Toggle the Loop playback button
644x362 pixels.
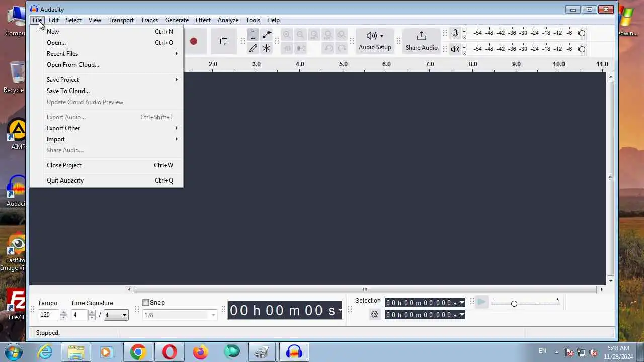(224, 41)
